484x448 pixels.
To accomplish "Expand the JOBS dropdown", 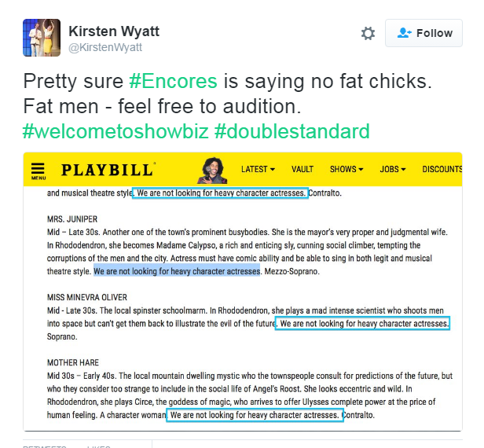I will 393,169.
